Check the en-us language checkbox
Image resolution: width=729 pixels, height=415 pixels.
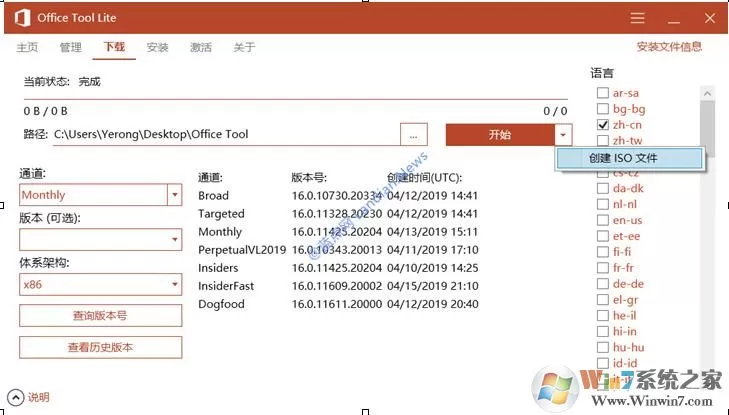point(603,220)
